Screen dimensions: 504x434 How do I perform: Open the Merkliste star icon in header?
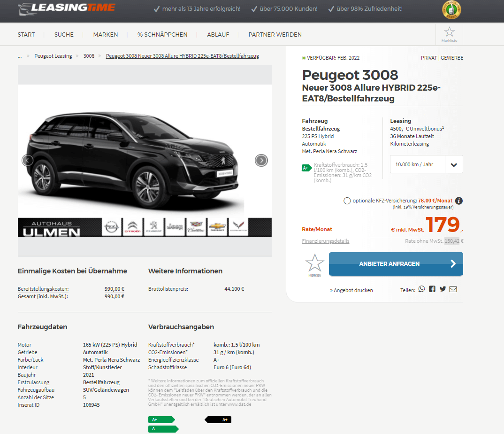pos(449,34)
